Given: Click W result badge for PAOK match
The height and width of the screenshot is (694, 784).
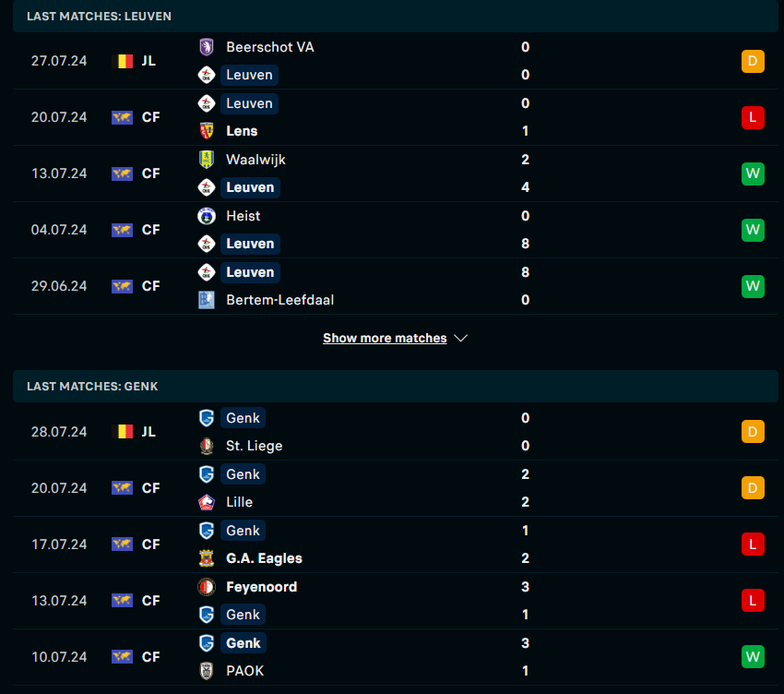Looking at the screenshot, I should 753,657.
